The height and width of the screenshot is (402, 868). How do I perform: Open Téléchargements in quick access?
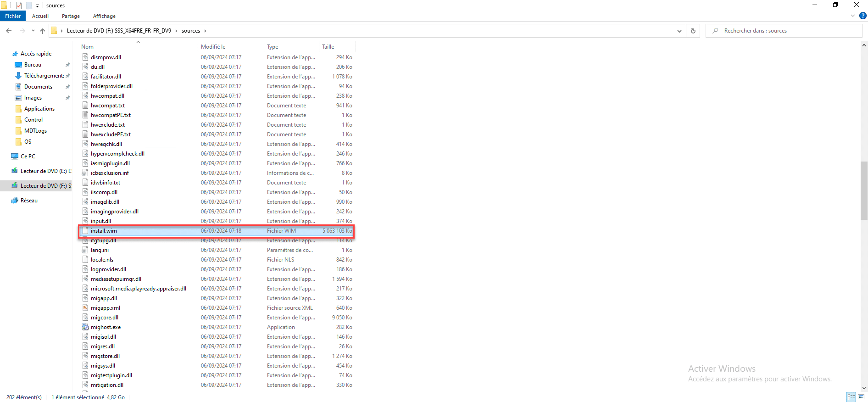[44, 76]
